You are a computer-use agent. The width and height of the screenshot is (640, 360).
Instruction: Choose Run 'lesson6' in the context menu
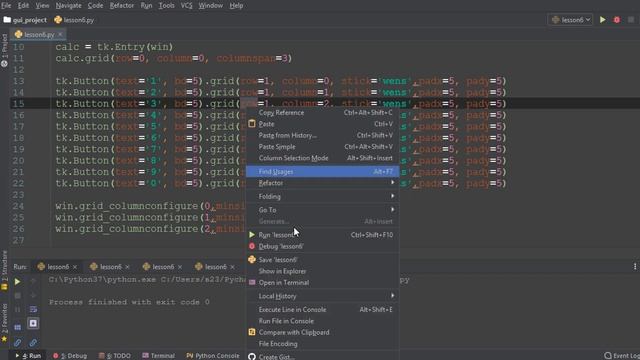click(322, 235)
